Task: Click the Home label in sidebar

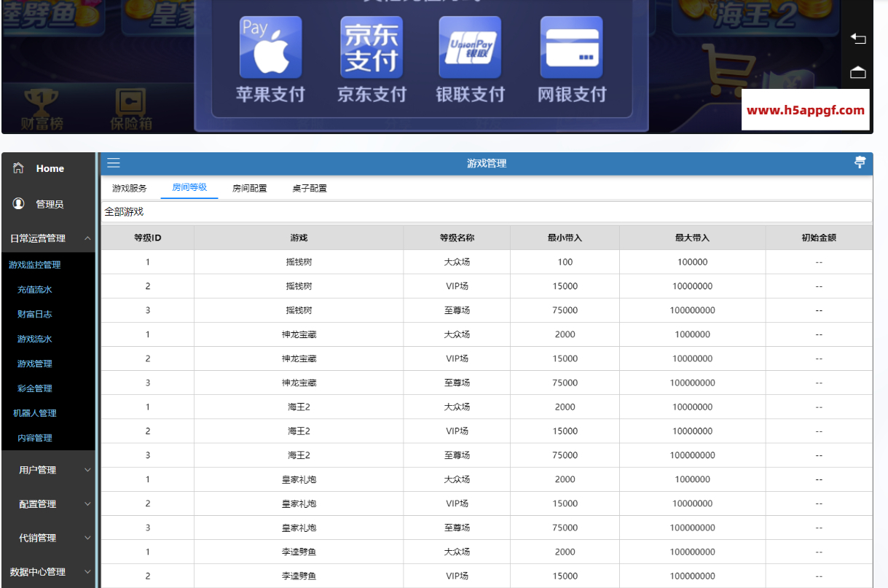Action: click(x=50, y=168)
